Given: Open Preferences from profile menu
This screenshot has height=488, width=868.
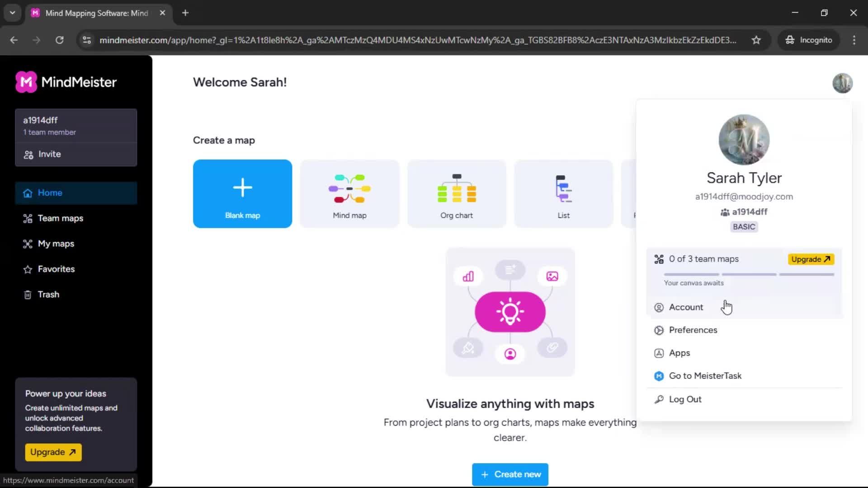Looking at the screenshot, I should click(745, 330).
